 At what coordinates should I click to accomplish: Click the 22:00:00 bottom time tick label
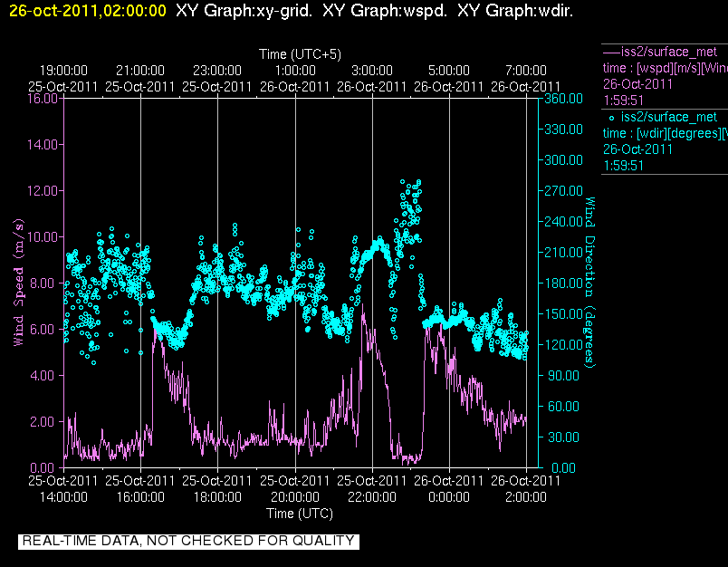pyautogui.click(x=372, y=497)
